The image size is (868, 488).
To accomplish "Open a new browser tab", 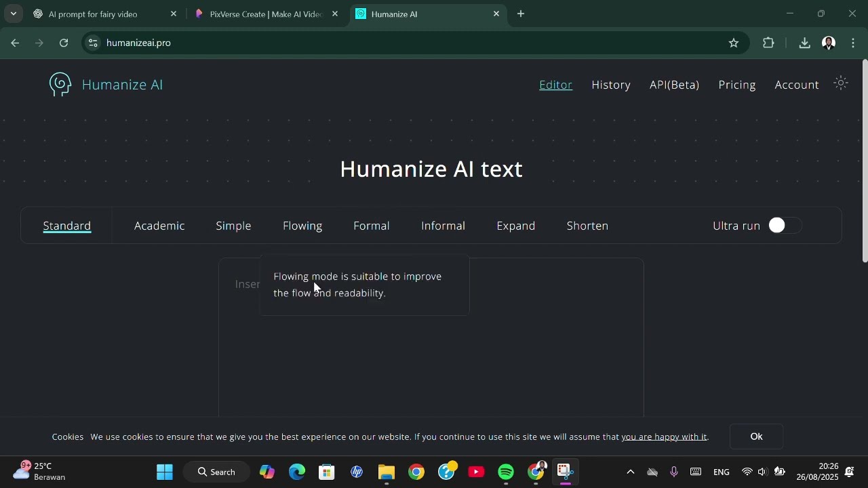I will (x=521, y=14).
